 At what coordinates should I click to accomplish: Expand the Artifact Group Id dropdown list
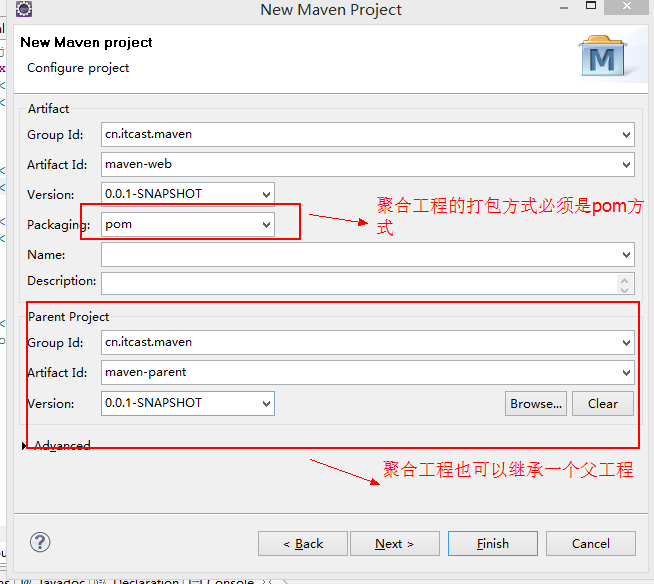point(626,134)
